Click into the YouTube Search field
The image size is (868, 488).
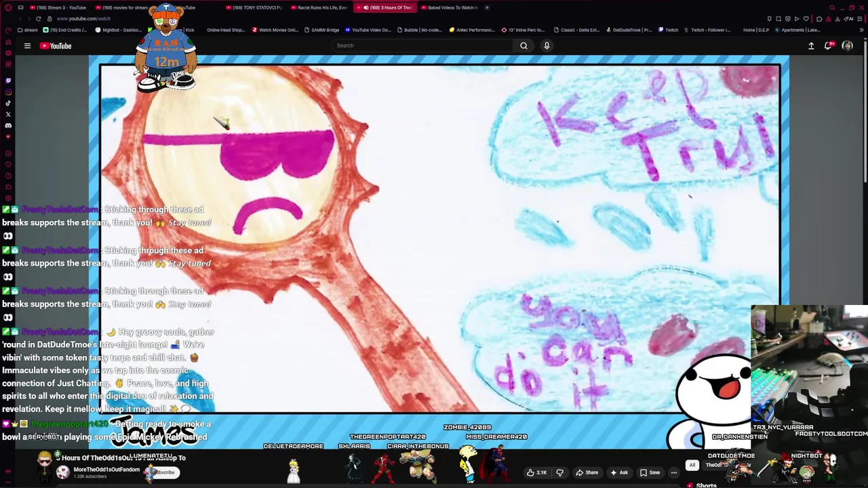422,45
